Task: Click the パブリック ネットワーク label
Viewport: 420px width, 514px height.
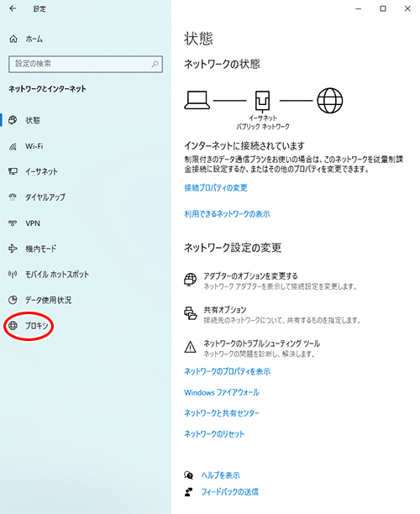Action: pos(263,126)
